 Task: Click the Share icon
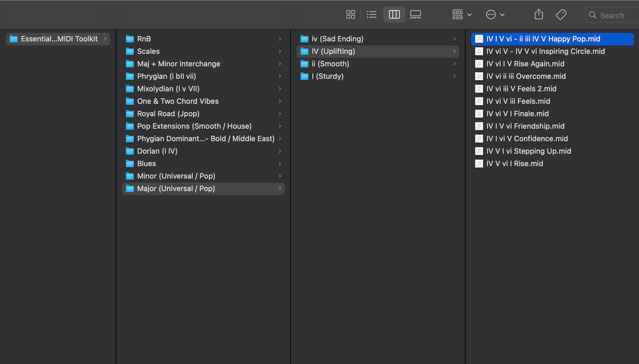[539, 14]
